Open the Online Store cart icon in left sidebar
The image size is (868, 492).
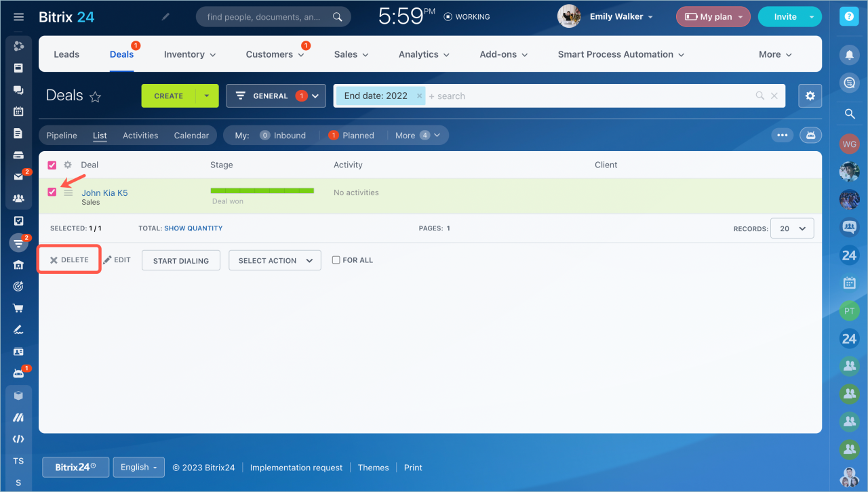tap(18, 308)
